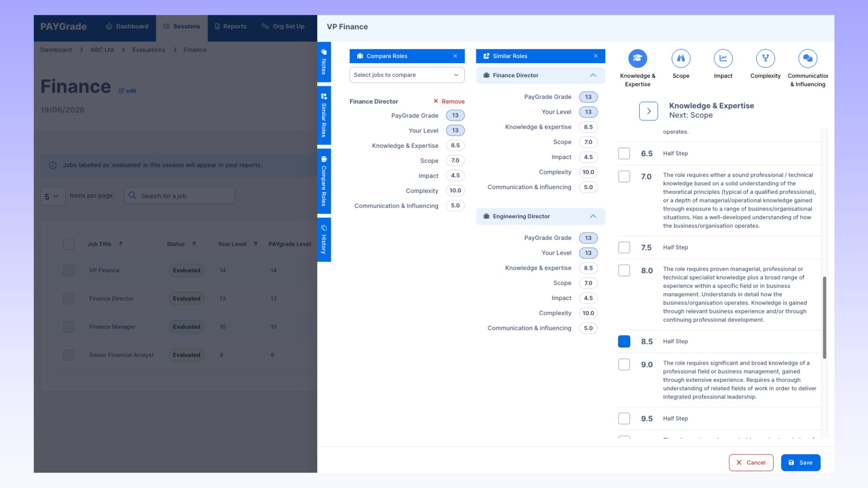Viewport: 868px width, 488px height.
Task: Open Communication & Influencing chat icon
Action: 808,58
